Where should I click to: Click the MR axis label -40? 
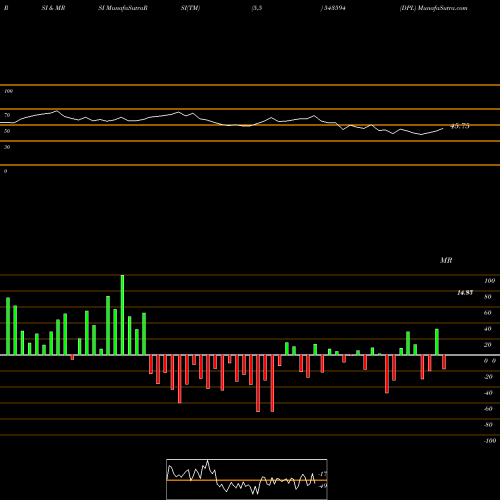(488, 393)
